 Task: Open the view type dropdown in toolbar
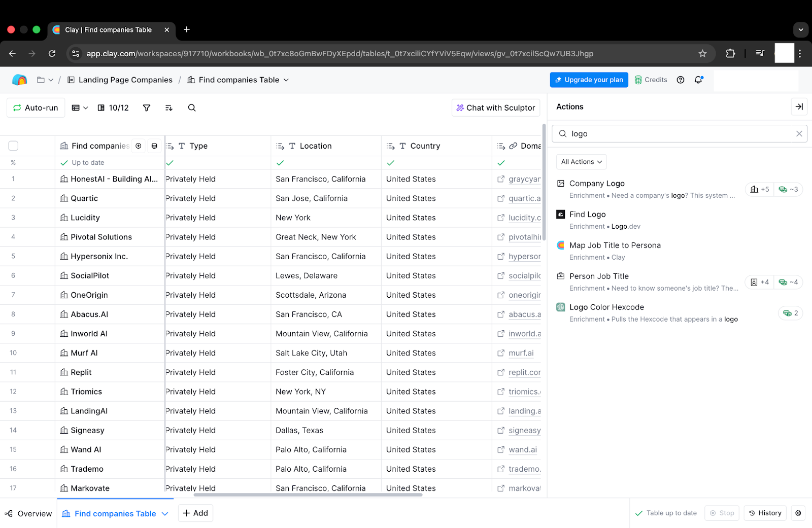[x=80, y=108]
